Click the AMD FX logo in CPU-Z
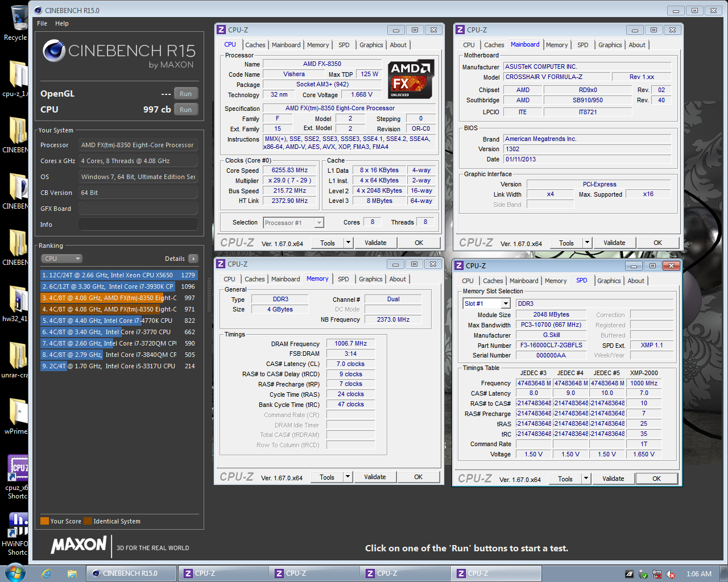This screenshot has width=728, height=582. [411, 79]
